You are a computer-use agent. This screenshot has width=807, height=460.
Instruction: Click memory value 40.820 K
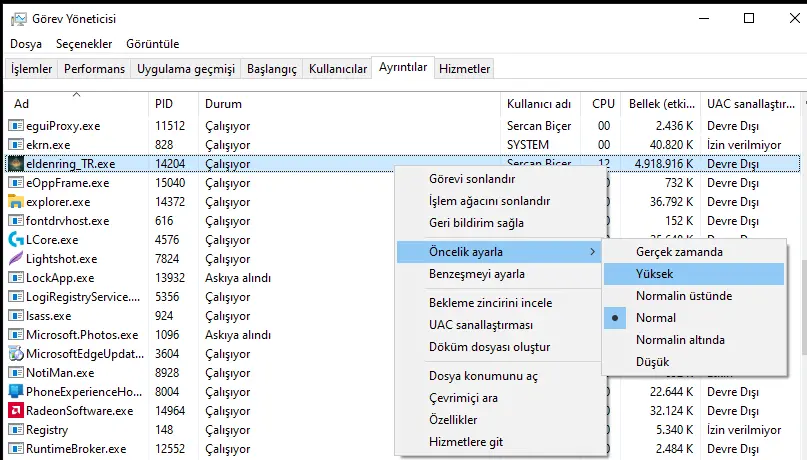(671, 145)
